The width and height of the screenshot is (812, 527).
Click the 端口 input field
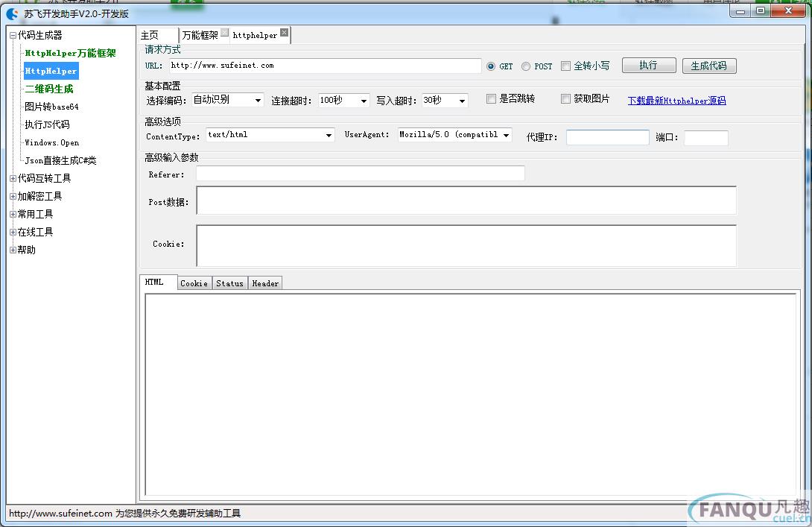click(705, 138)
